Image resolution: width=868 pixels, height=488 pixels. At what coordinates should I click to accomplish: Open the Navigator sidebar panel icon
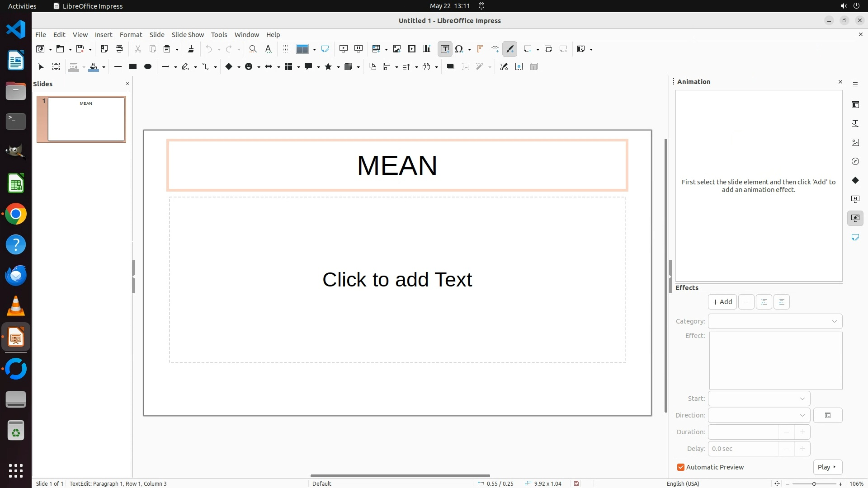855,161
